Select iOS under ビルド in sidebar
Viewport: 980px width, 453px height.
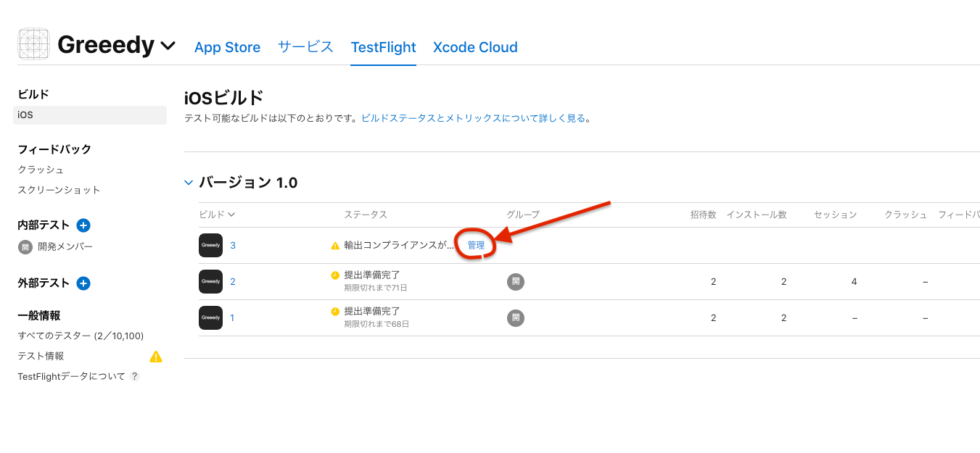point(90,115)
